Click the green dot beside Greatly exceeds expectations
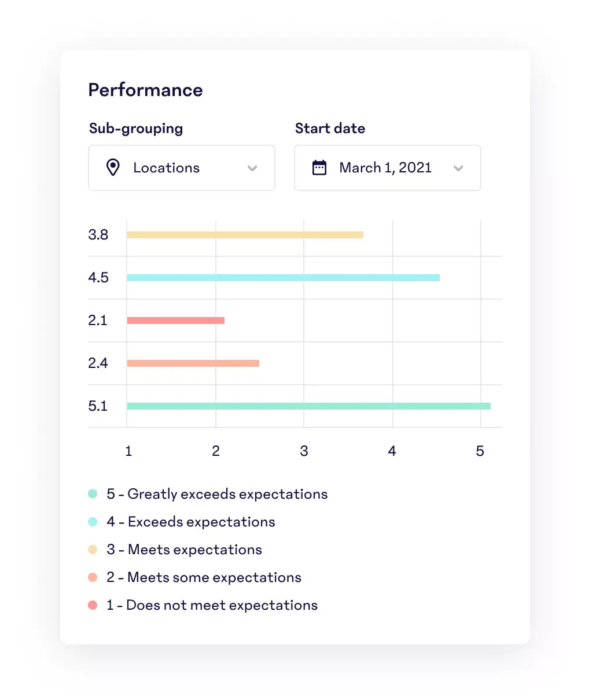 pos(93,493)
